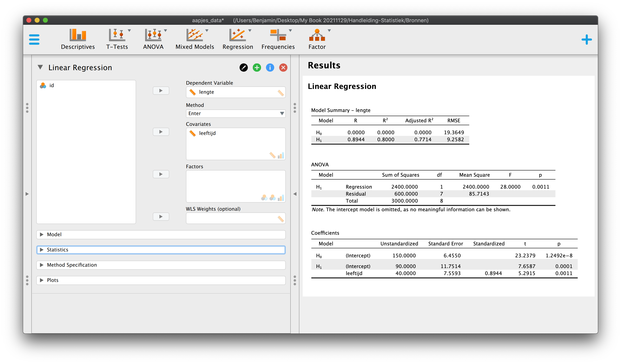Click the arrow button assigning Dependent Variable

161,91
